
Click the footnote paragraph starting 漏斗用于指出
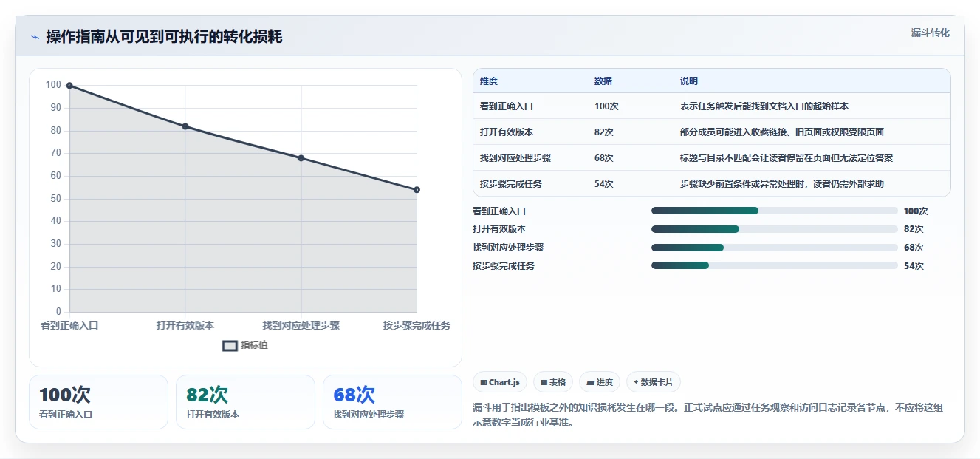(707, 415)
